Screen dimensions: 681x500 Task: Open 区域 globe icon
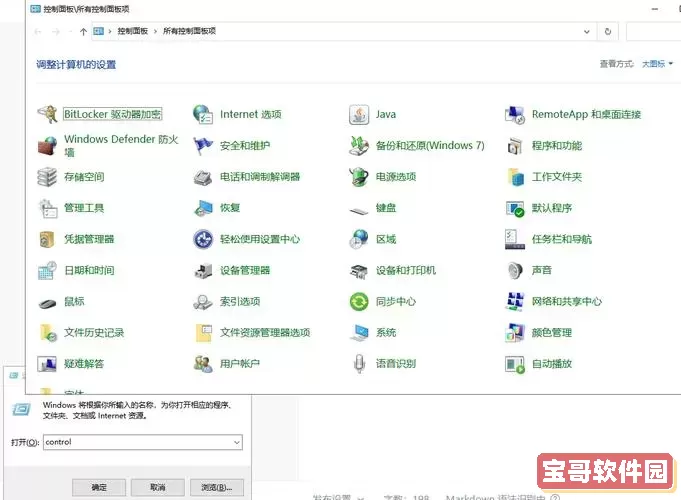[359, 239]
